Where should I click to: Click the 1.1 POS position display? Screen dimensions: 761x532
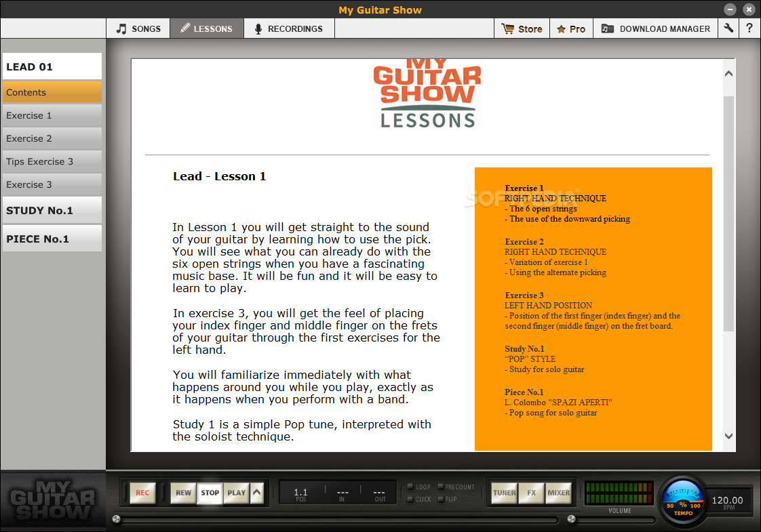pyautogui.click(x=300, y=495)
